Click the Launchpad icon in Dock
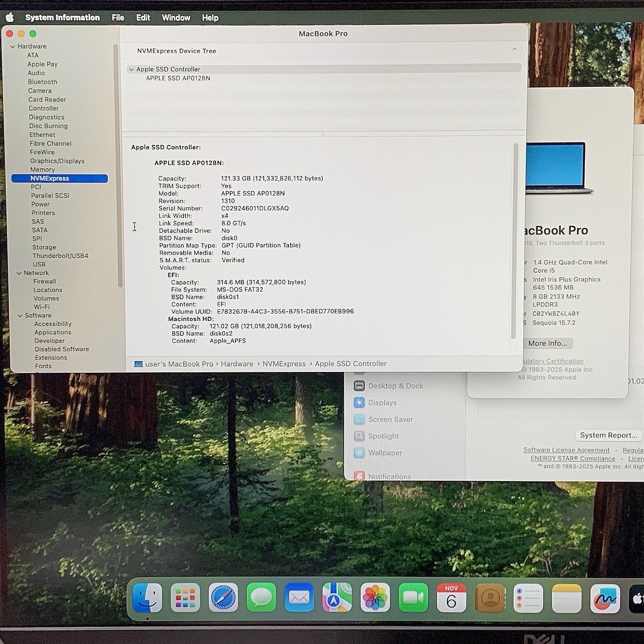The height and width of the screenshot is (644, 644). click(185, 597)
